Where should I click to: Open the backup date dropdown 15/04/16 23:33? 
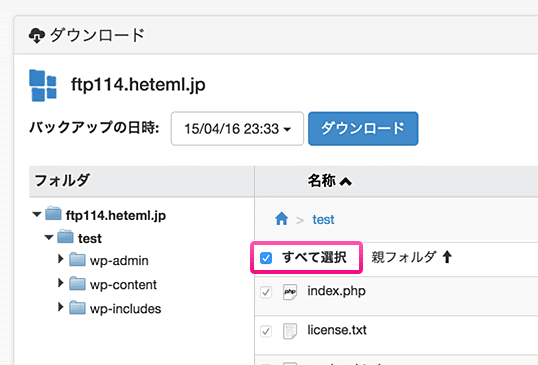point(237,129)
